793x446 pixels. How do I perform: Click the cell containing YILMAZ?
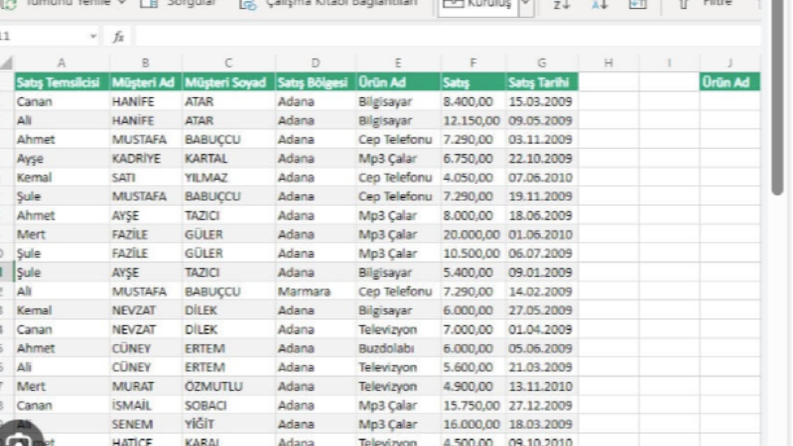(x=229, y=177)
